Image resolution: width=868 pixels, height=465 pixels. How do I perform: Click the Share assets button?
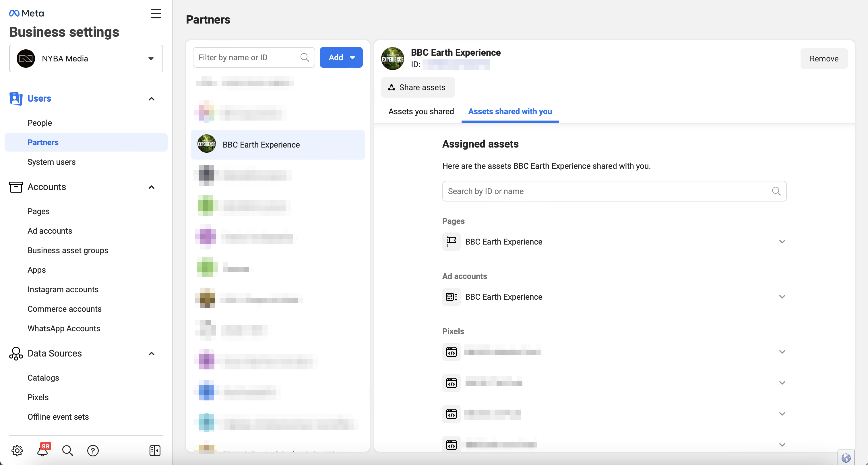[x=418, y=87]
